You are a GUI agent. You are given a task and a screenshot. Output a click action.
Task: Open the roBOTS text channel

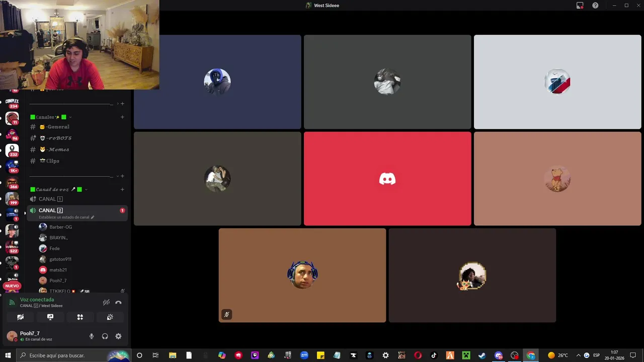pos(76,138)
